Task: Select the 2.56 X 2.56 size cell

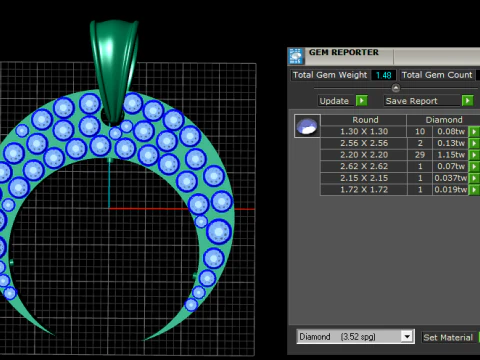Action: tap(364, 143)
